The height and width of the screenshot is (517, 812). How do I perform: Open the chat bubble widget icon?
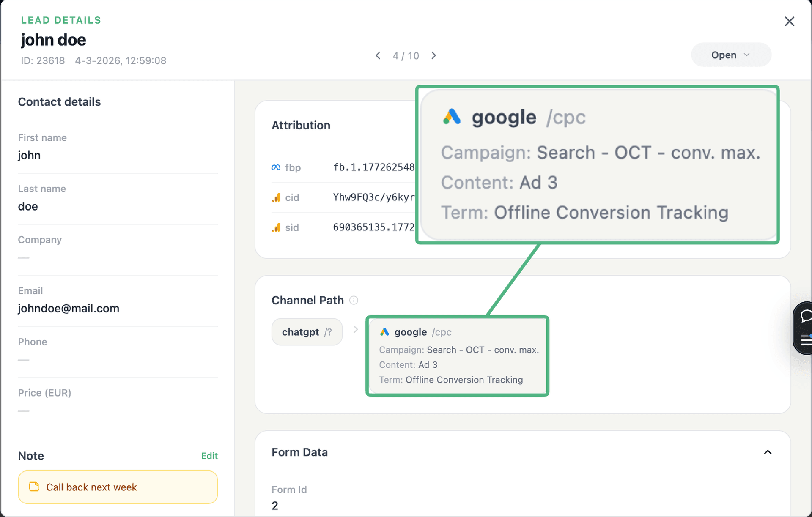click(806, 316)
